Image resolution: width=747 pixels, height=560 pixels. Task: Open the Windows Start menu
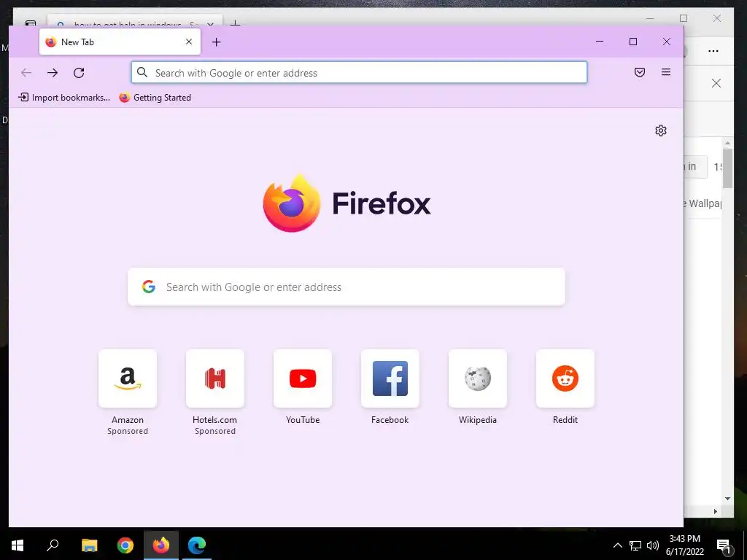coord(18,545)
